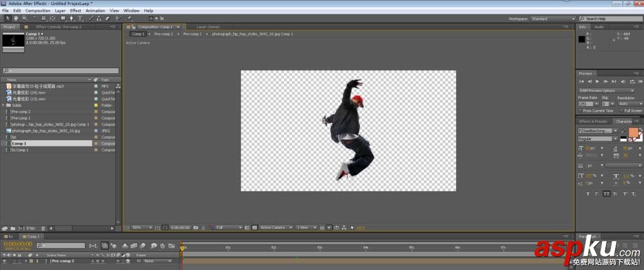Open the Active Camera view dropdown

(x=276, y=228)
